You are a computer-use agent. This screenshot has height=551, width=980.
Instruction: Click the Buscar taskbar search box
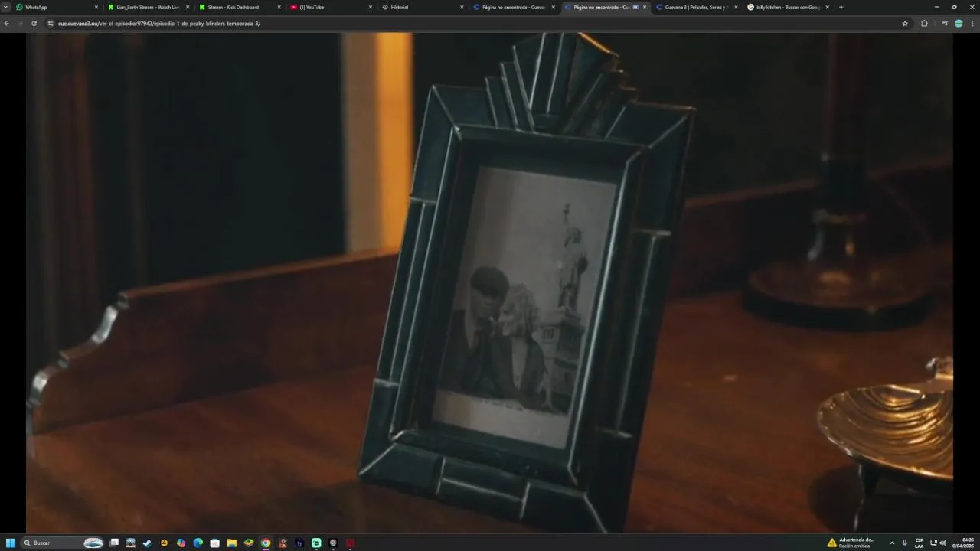coord(63,543)
